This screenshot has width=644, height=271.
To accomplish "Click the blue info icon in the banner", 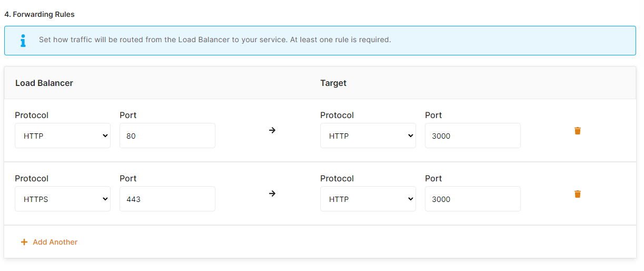I will [23, 41].
